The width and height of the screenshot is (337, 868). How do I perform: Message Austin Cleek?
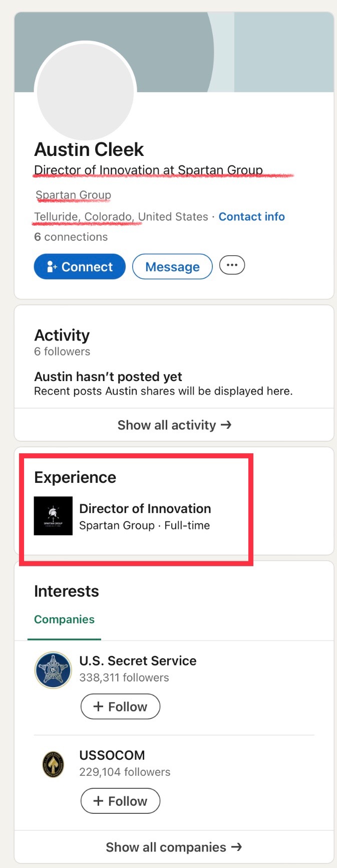click(172, 267)
